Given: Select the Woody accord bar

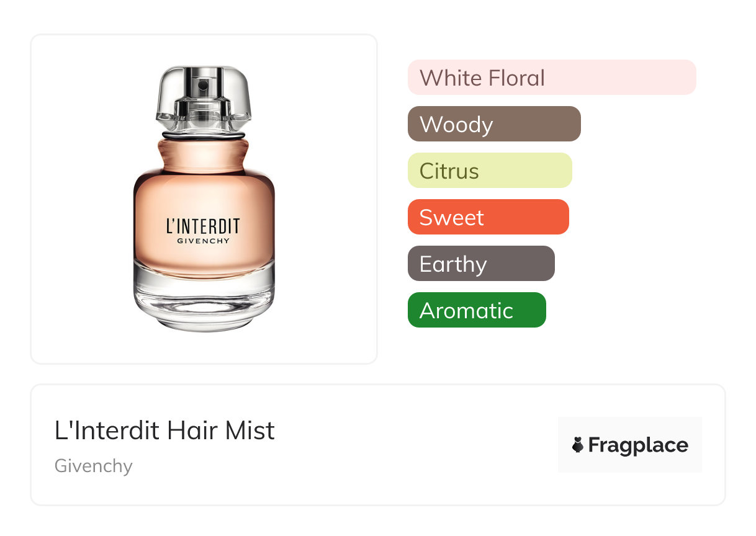Looking at the screenshot, I should click(x=494, y=124).
